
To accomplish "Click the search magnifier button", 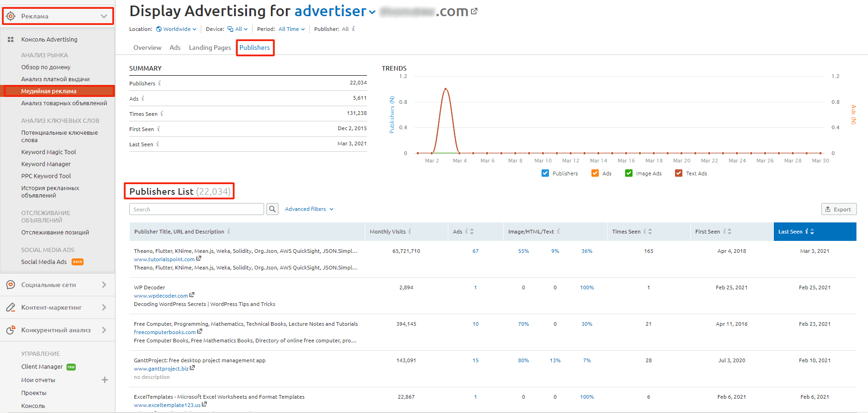I will pos(272,209).
